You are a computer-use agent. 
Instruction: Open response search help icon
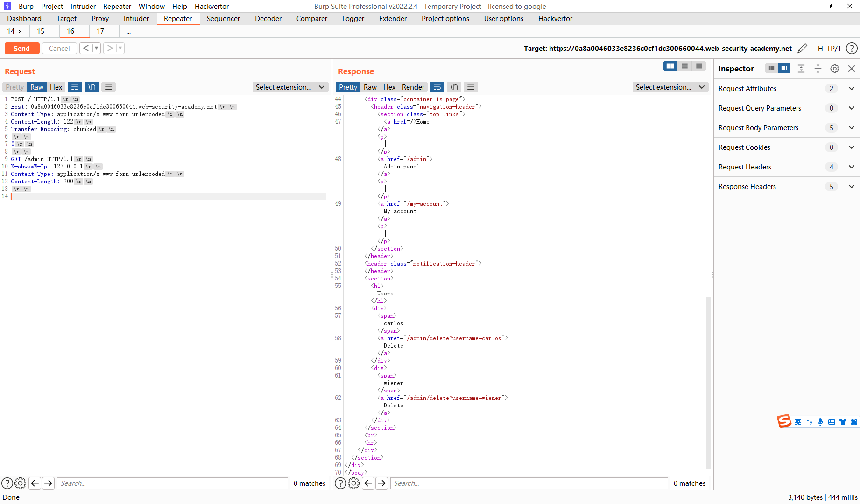pyautogui.click(x=340, y=483)
